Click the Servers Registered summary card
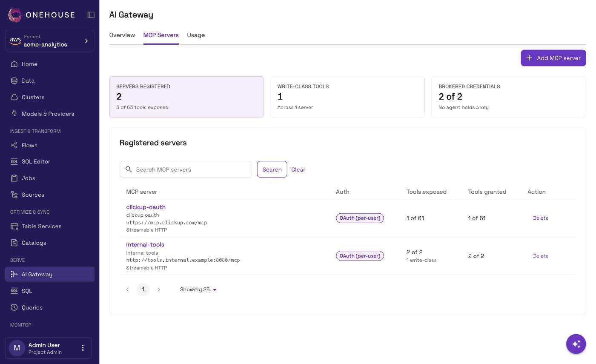 coord(186,97)
